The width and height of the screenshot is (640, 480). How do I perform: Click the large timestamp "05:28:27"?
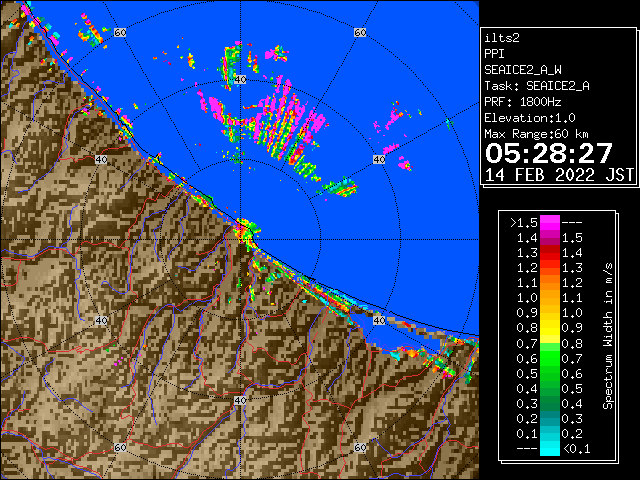549,153
